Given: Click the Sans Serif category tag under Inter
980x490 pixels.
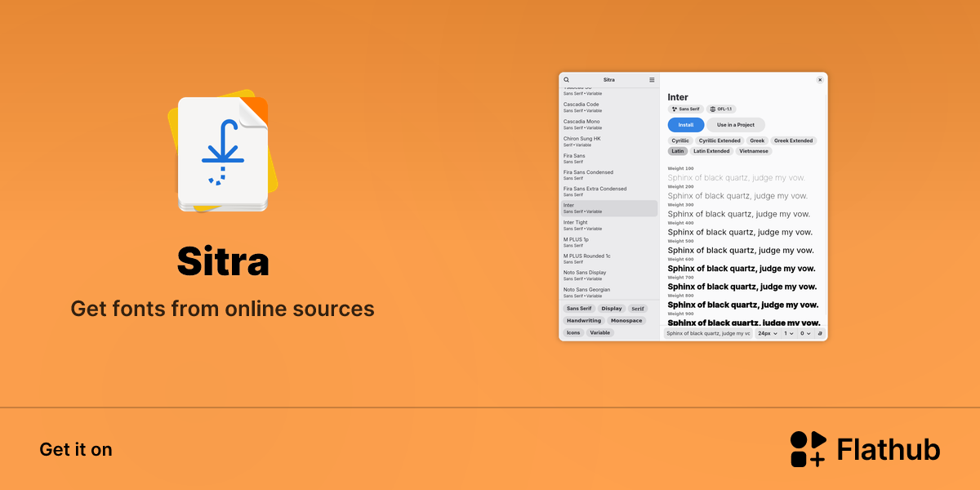Looking at the screenshot, I should tap(686, 109).
